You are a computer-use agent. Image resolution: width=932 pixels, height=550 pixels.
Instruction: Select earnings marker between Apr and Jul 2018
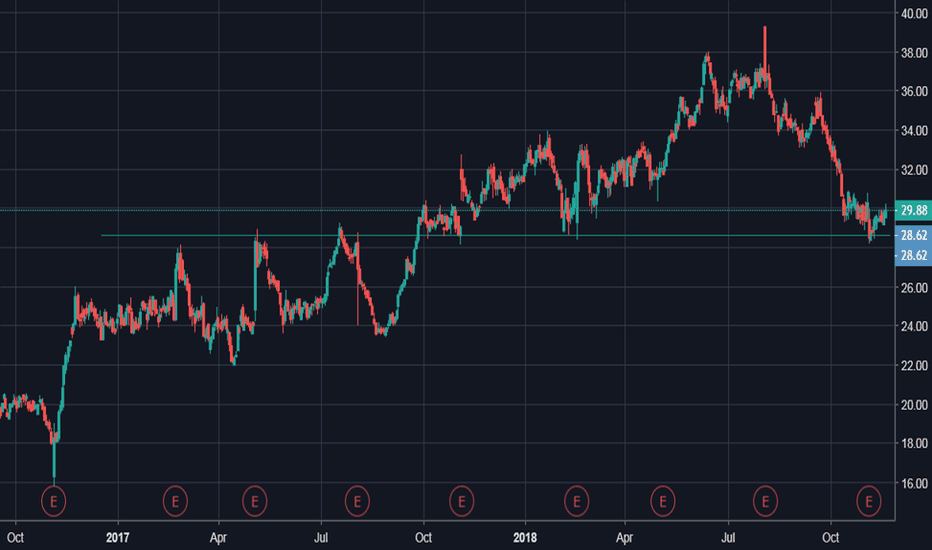click(x=663, y=502)
